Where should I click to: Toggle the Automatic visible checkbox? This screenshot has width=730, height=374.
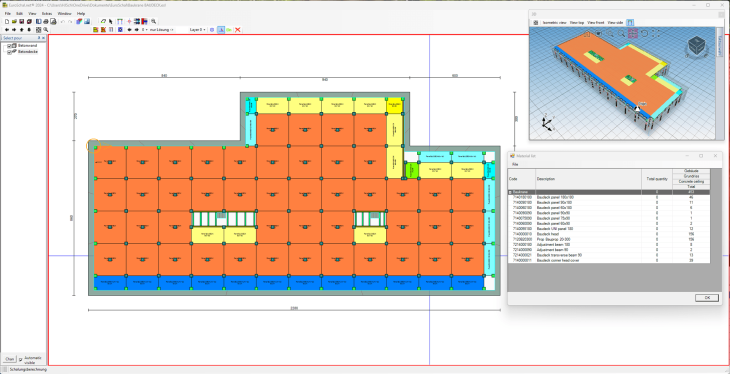point(20,359)
